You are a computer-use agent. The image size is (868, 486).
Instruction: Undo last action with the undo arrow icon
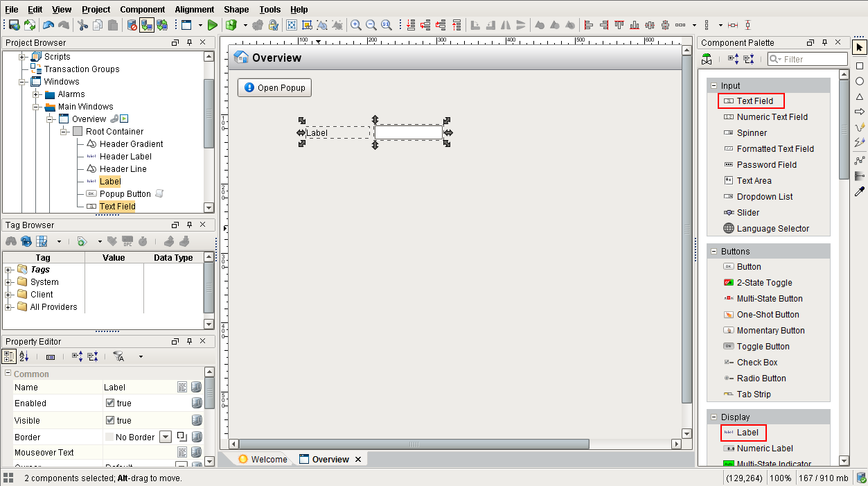(48, 25)
